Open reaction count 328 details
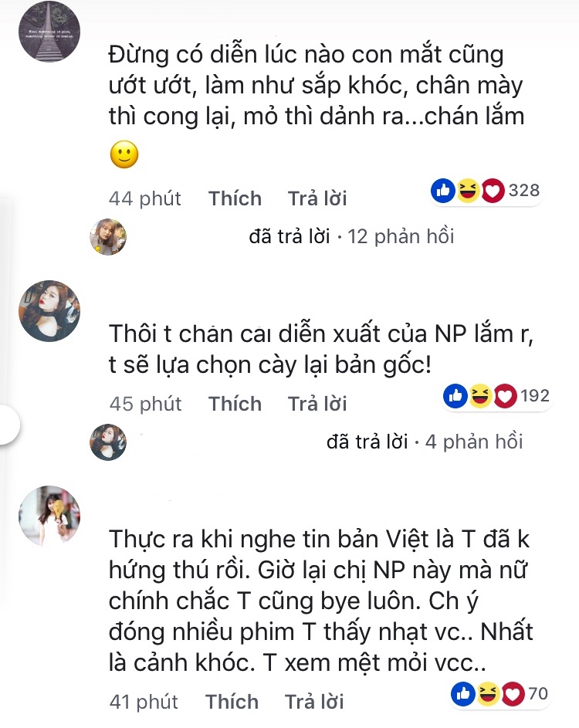This screenshot has width=579, height=728. click(x=524, y=191)
